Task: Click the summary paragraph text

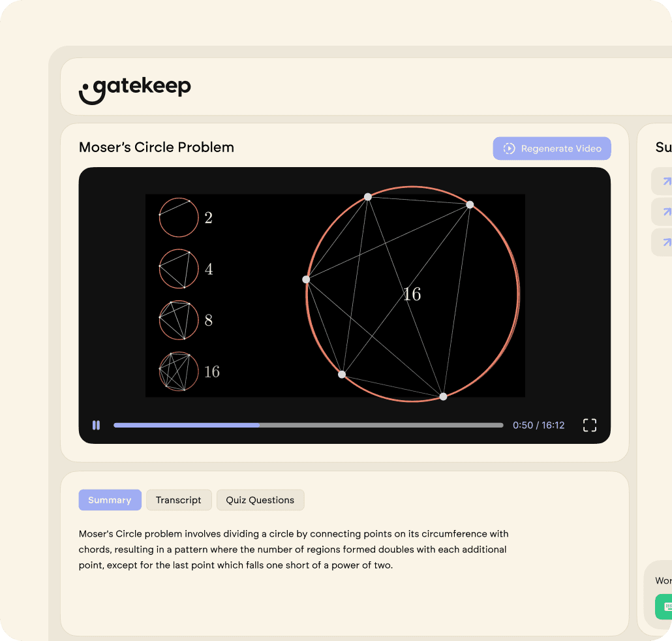Action: click(x=294, y=549)
